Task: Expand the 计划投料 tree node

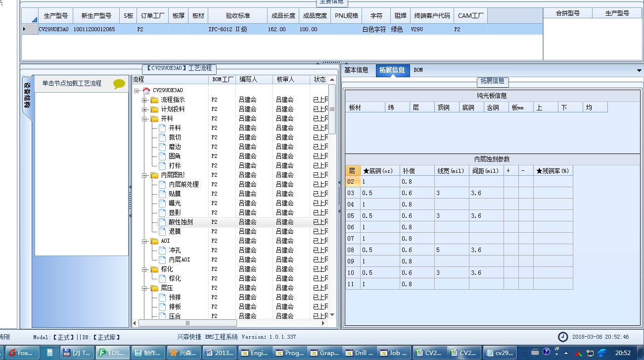Action: [x=144, y=109]
